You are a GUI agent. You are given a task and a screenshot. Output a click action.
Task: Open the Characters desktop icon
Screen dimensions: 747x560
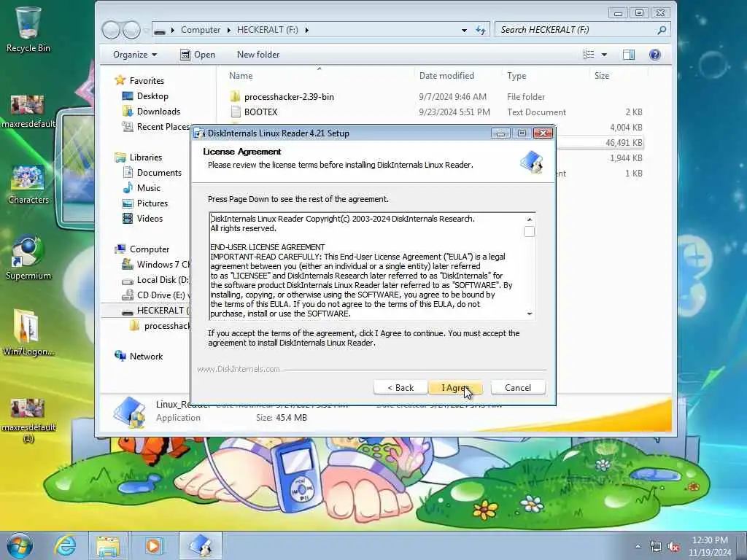coord(28,184)
